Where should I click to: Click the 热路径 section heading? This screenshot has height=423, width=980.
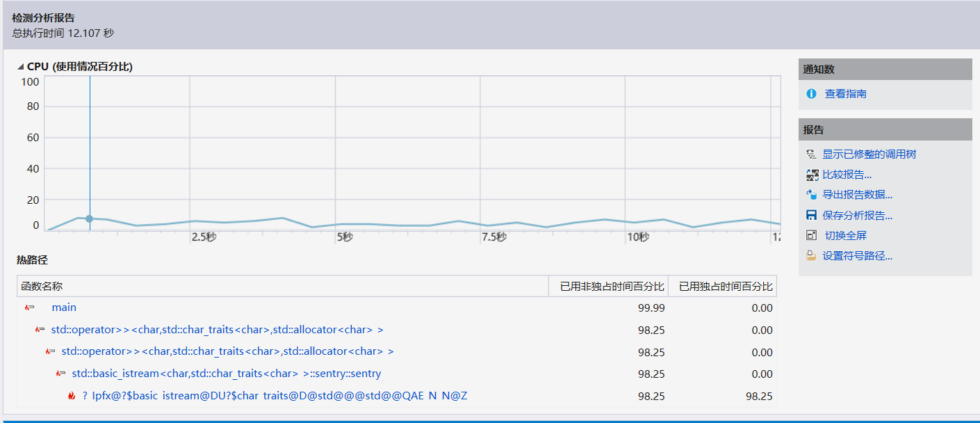point(32,260)
